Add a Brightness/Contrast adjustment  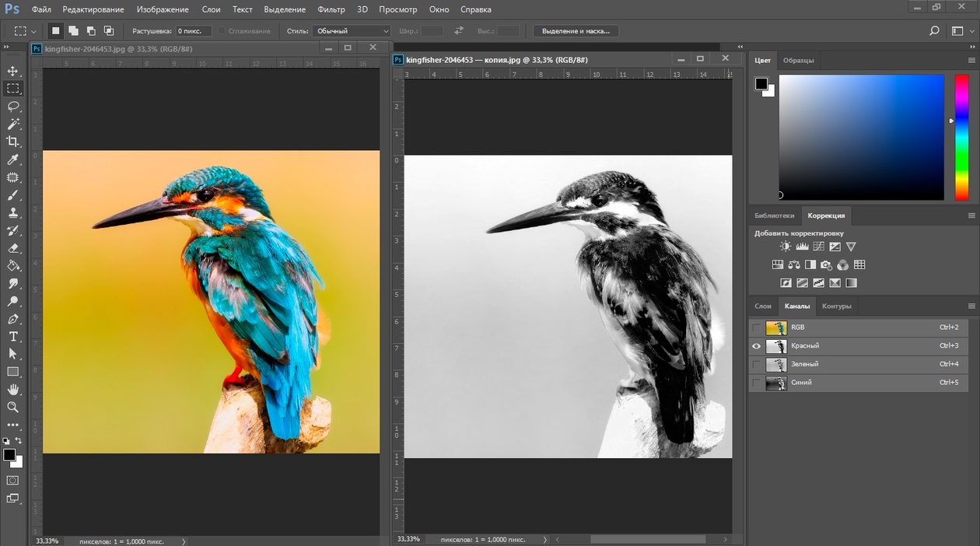click(x=786, y=247)
